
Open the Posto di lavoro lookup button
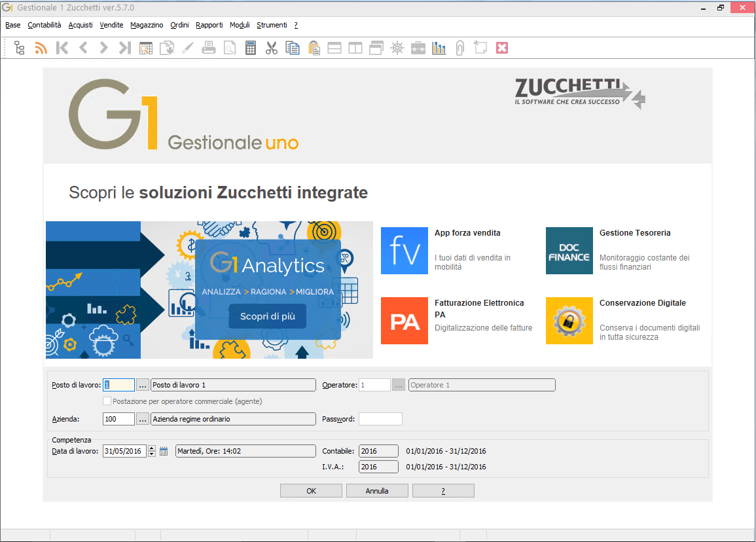click(143, 385)
